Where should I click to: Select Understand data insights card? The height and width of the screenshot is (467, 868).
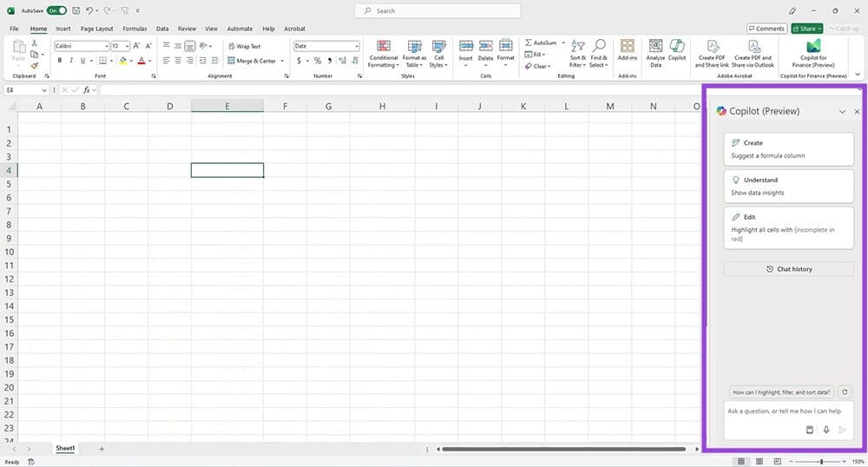pyautogui.click(x=789, y=186)
